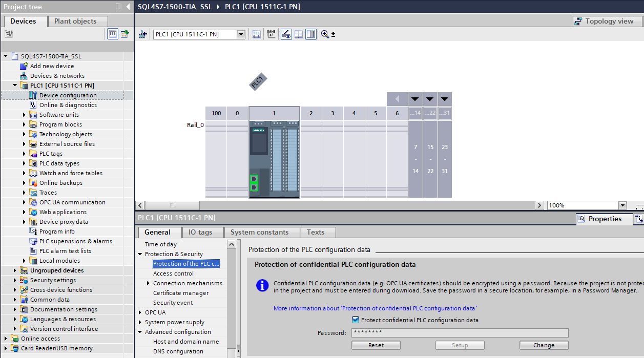Click empty rack slot 2

click(311, 159)
